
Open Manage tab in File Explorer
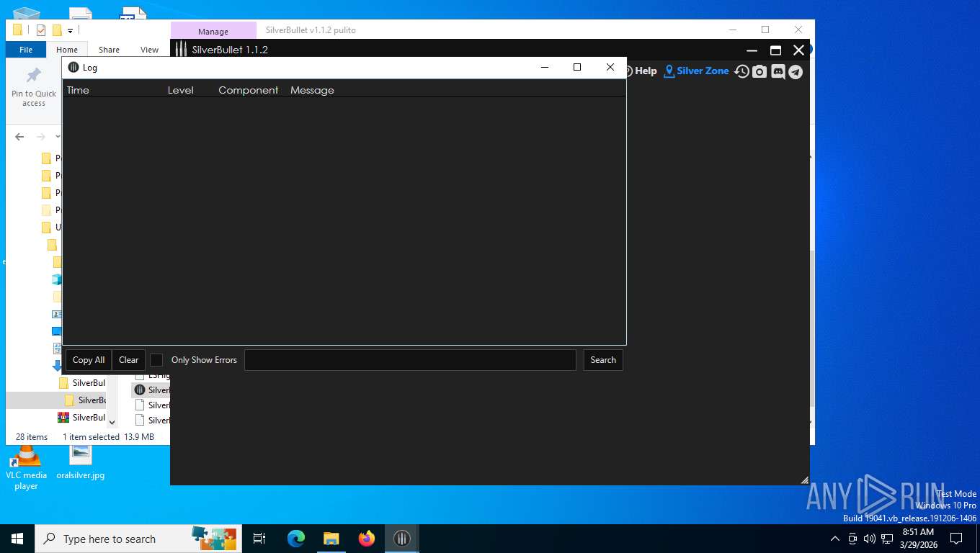coord(213,32)
